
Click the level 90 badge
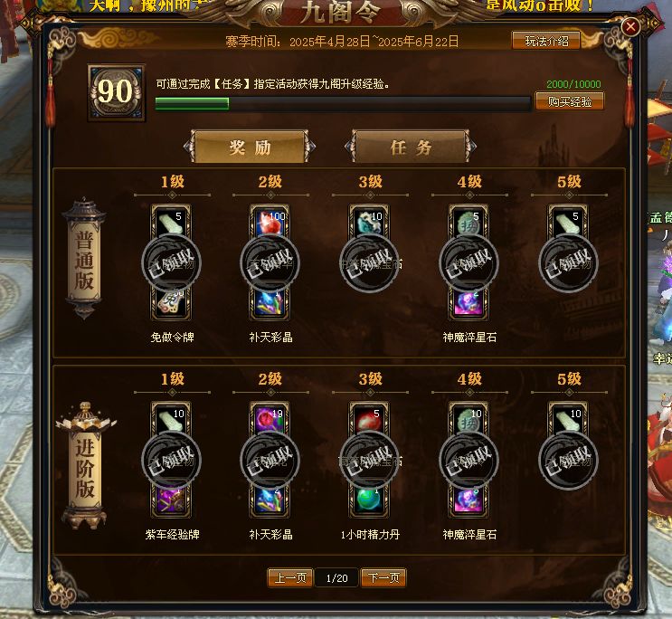pos(116,92)
